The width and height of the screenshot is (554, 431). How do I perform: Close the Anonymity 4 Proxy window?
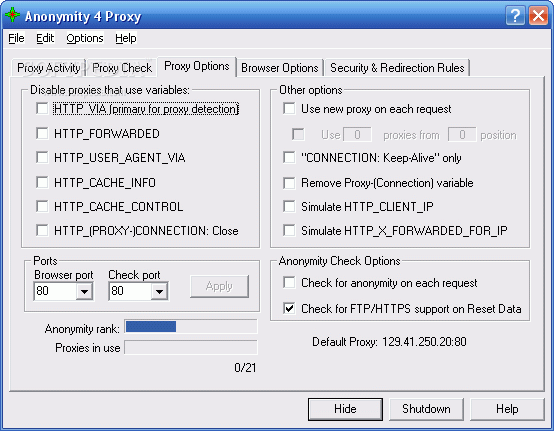pyautogui.click(x=538, y=16)
